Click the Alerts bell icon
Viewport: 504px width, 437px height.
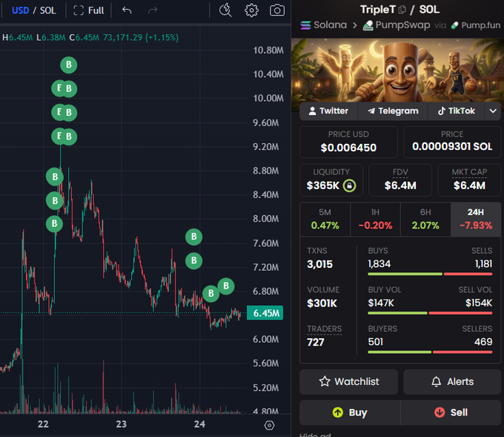tap(436, 381)
